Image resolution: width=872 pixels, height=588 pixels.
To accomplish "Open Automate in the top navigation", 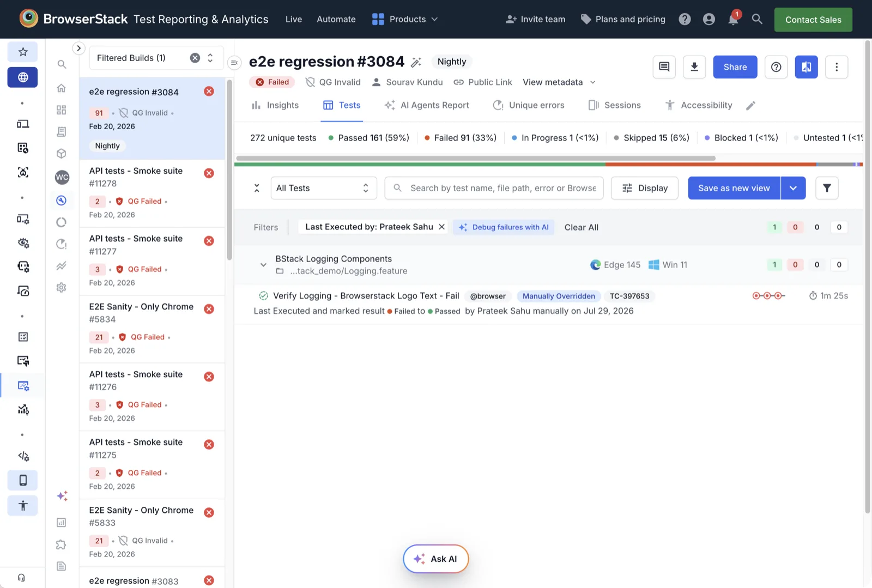I will coord(336,19).
